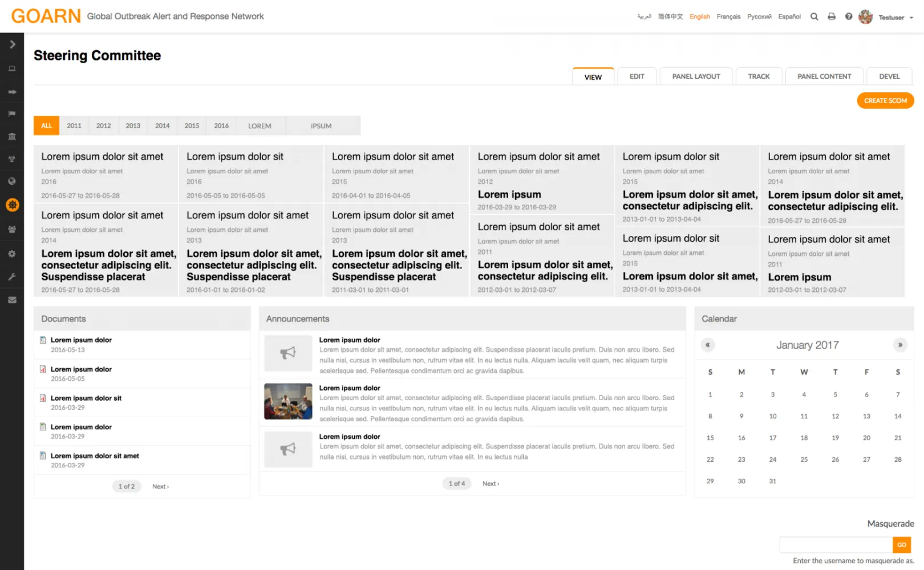924x570 pixels.
Task: Select the orange ship-wheel Steering Committee icon
Action: (12, 205)
